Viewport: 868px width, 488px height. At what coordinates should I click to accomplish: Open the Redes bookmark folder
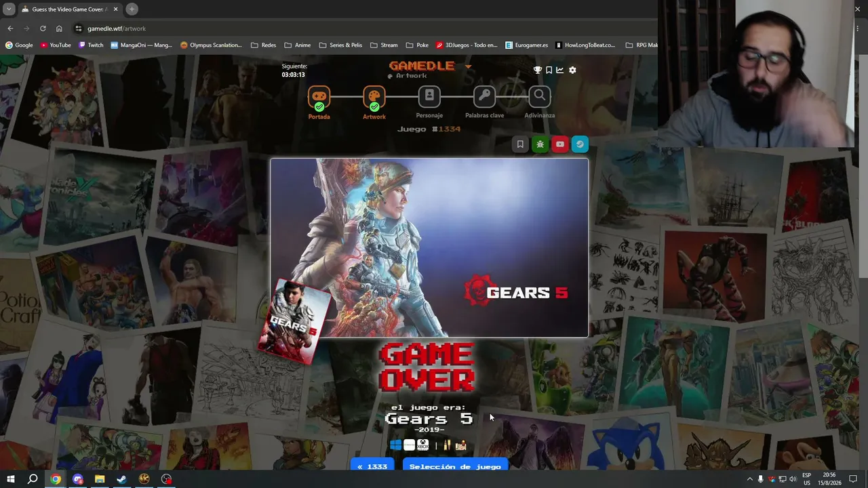[264, 45]
